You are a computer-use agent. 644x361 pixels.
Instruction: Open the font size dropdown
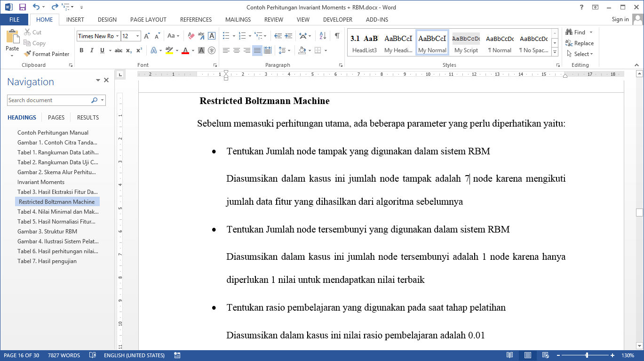tap(137, 36)
